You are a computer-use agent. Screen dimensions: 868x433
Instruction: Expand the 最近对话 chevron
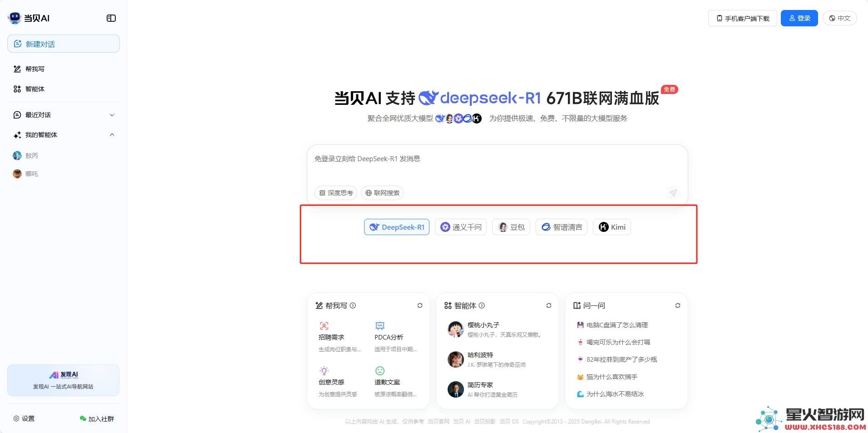click(112, 115)
